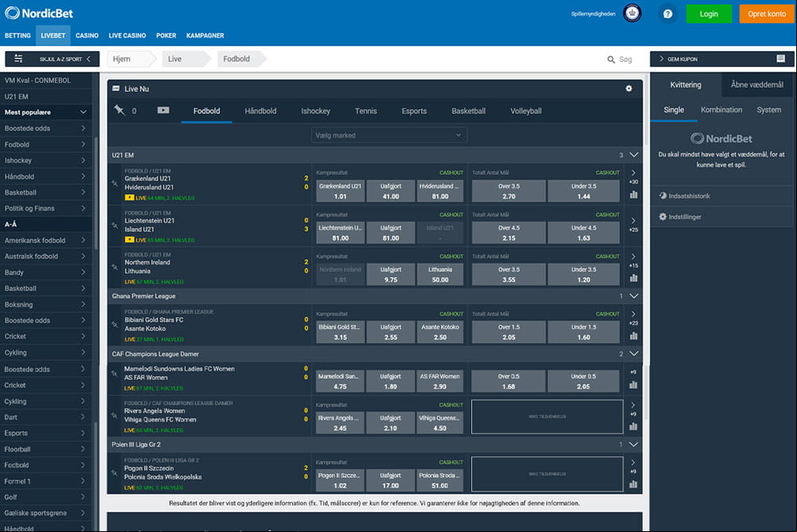Open the POKER menu item
Viewport: 797px width, 532px height.
[x=166, y=36]
